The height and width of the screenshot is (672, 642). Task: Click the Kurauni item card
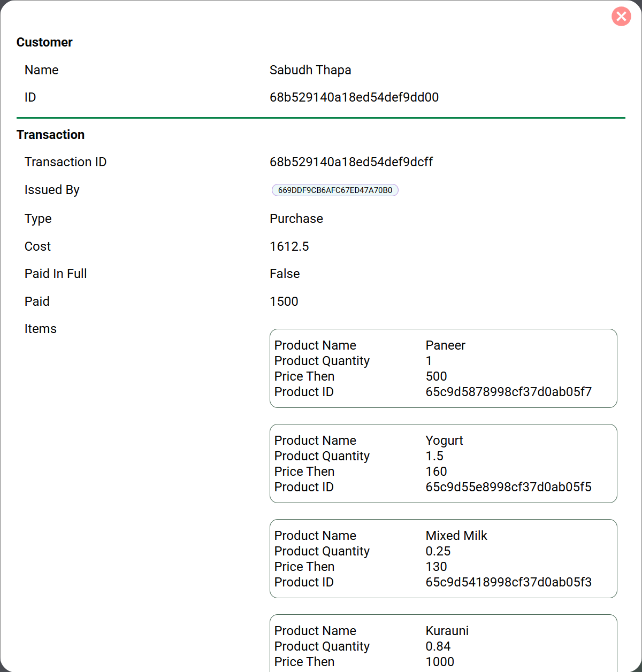443,644
